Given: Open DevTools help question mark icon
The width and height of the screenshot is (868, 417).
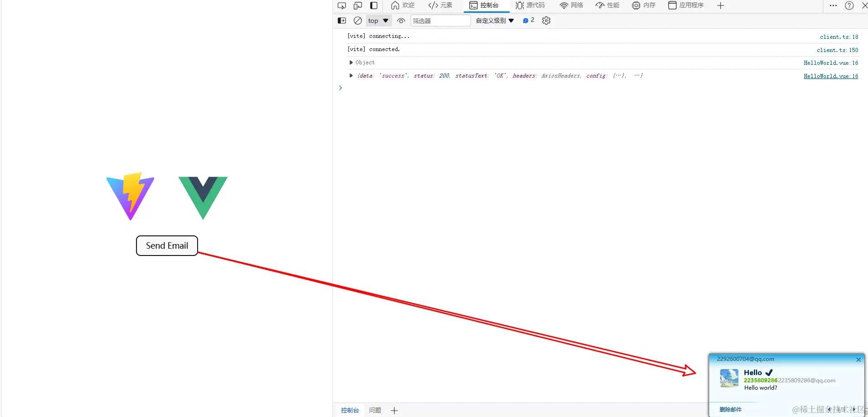Looking at the screenshot, I should click(849, 5).
